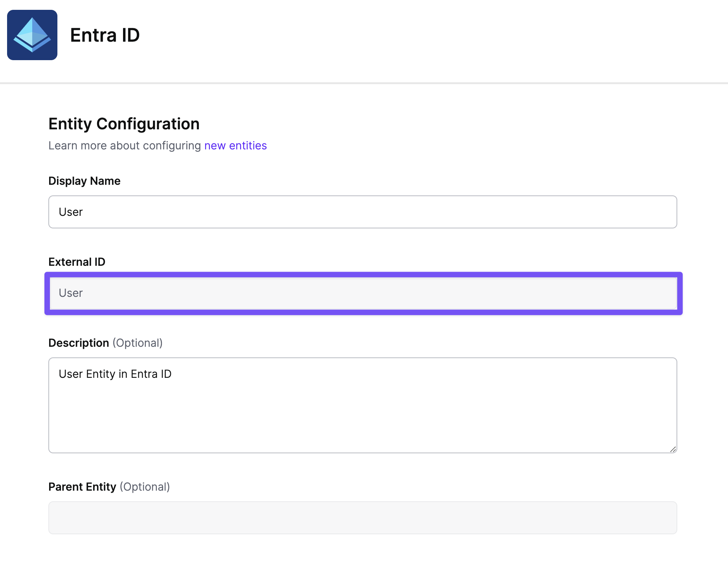
Task: Click the Entra ID title text
Action: [105, 35]
